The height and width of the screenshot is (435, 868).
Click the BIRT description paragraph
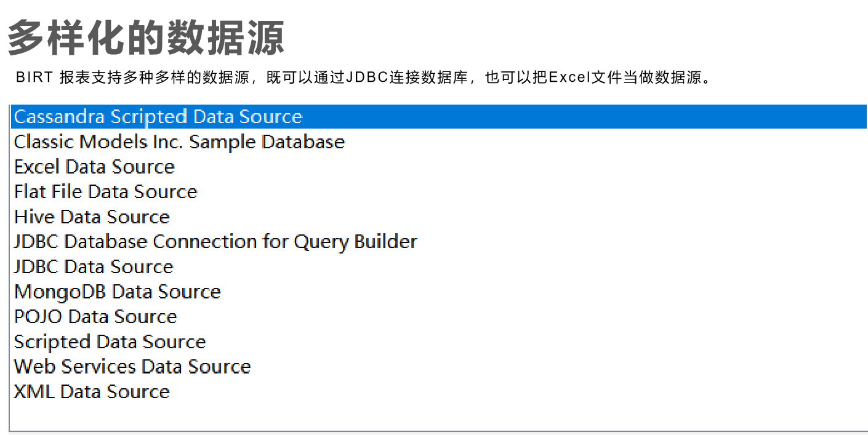point(363,78)
